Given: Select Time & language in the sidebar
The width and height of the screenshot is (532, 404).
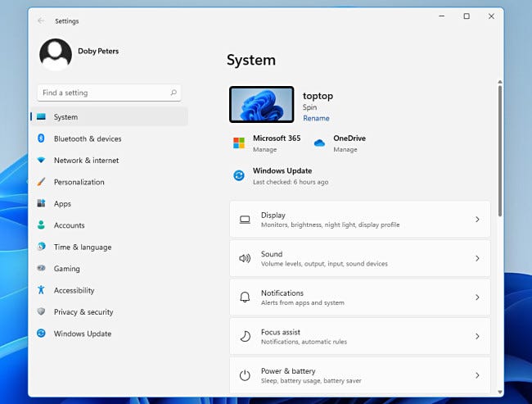Looking at the screenshot, I should click(x=82, y=247).
